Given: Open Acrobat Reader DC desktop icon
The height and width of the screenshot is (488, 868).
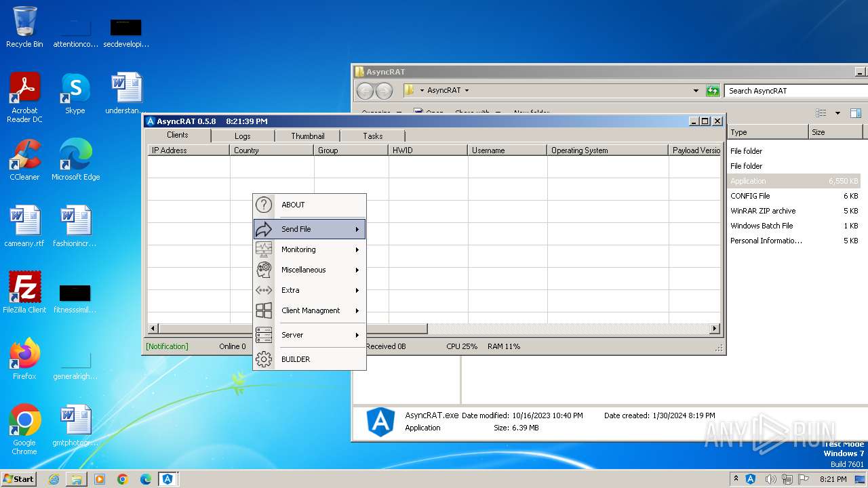Looking at the screenshot, I should [24, 98].
